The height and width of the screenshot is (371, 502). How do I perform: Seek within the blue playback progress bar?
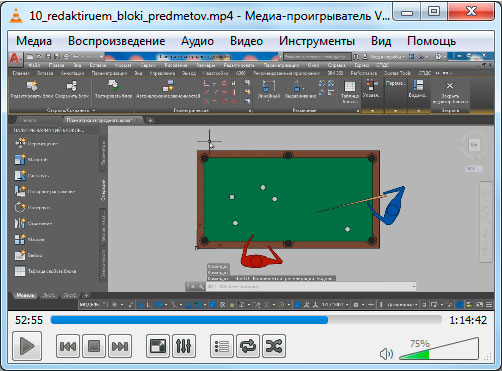tap(246, 320)
